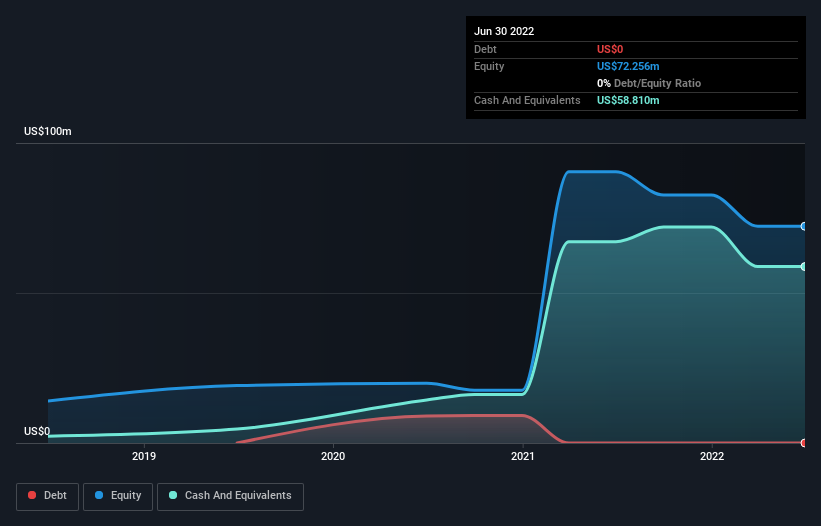The width and height of the screenshot is (821, 526).
Task: Click the red US$0 tooltip debt value
Action: (x=610, y=49)
